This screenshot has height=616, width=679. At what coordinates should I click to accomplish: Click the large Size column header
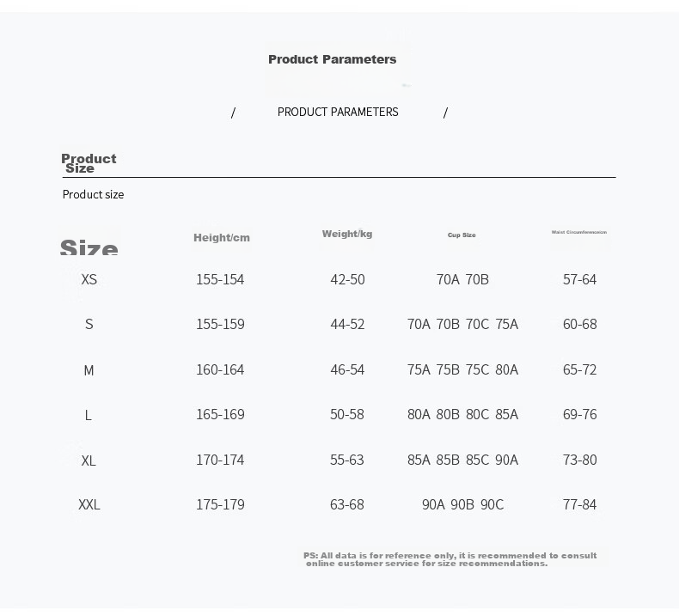(x=89, y=247)
